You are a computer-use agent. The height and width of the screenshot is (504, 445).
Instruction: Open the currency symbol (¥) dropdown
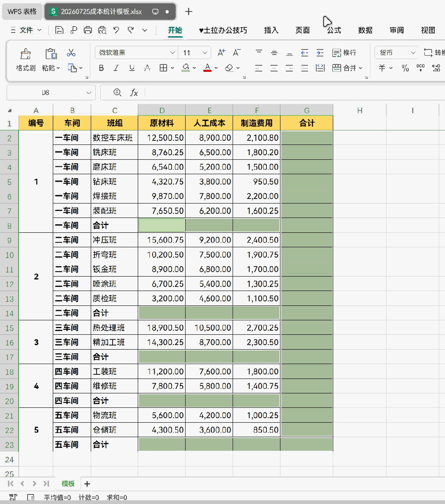pos(391,68)
